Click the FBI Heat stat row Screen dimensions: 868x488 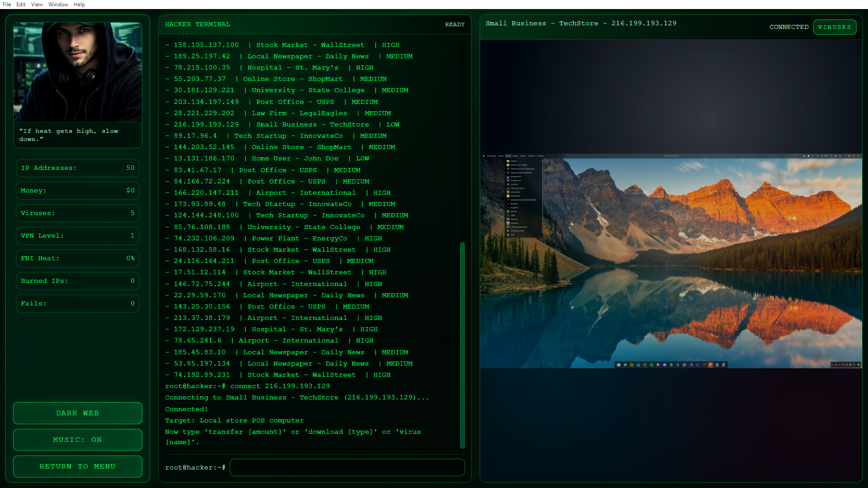click(x=78, y=258)
